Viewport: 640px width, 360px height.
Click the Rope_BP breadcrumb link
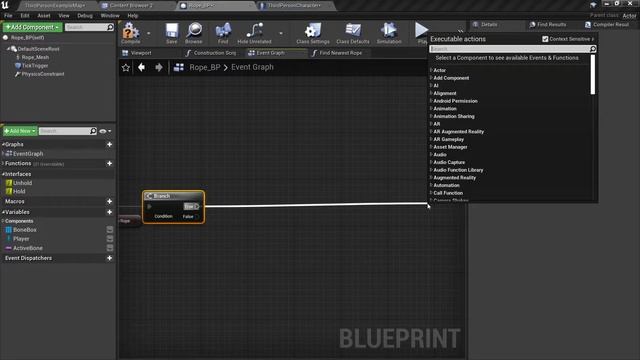pyautogui.click(x=204, y=67)
